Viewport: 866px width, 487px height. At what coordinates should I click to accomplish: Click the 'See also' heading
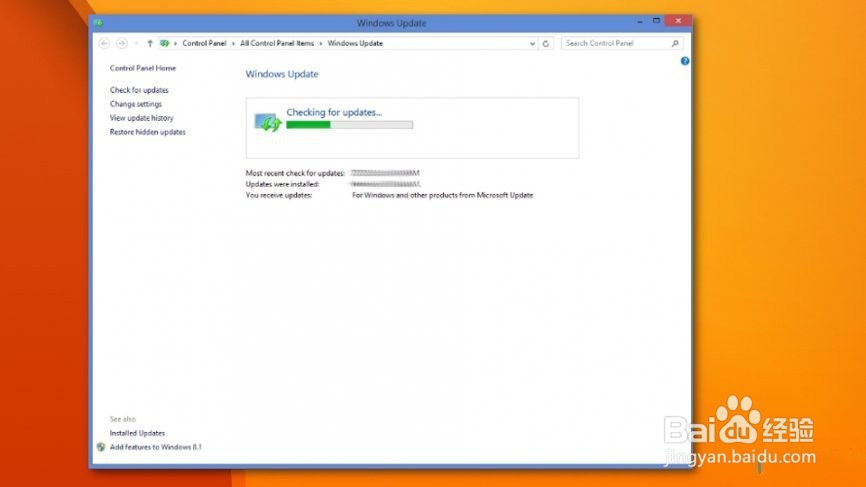click(x=123, y=419)
